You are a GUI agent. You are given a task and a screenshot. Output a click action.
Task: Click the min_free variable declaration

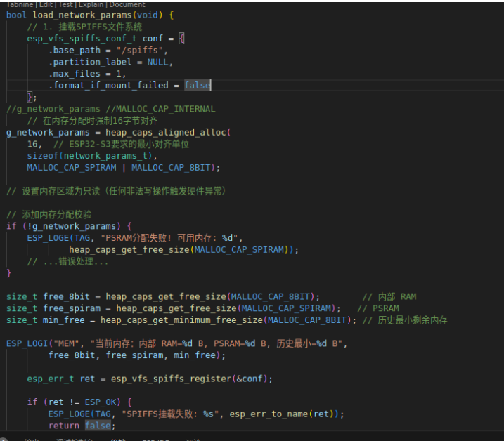(x=64, y=320)
